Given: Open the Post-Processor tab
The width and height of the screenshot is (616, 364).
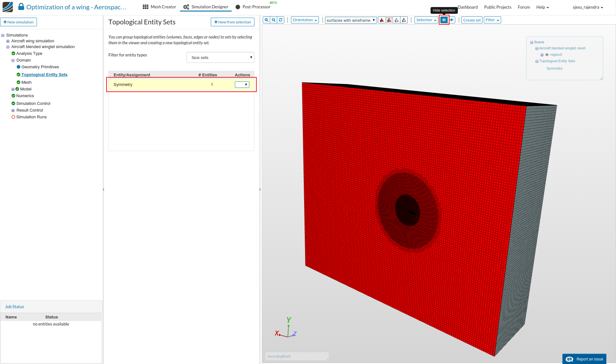Looking at the screenshot, I should coord(253,7).
